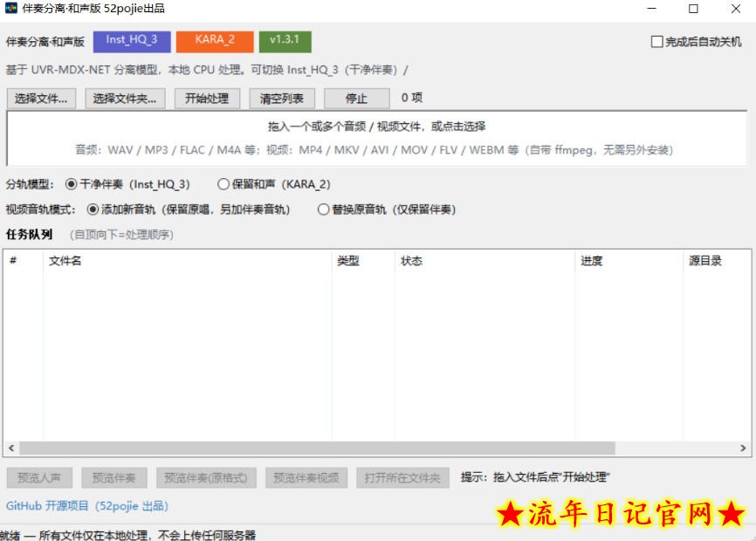Select 添加新音轨 audio track mode
Viewport: 756px width, 541px height.
189,209
